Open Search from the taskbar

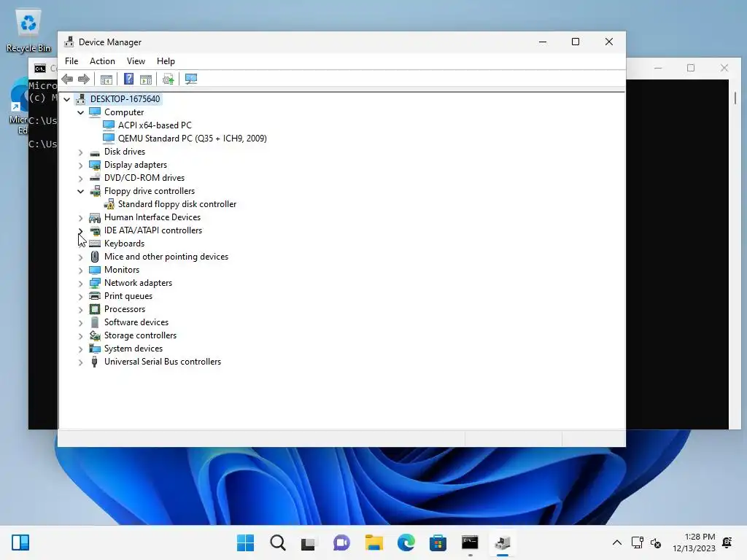pyautogui.click(x=278, y=542)
